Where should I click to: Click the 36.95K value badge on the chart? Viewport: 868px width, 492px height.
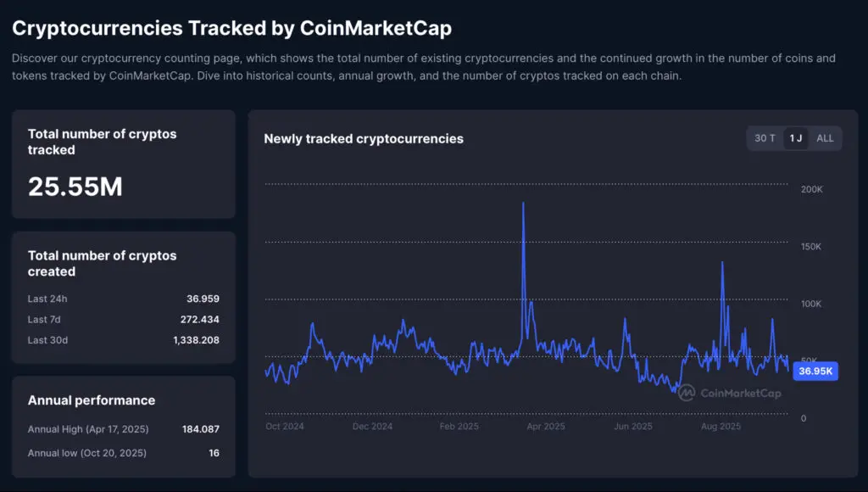point(815,371)
